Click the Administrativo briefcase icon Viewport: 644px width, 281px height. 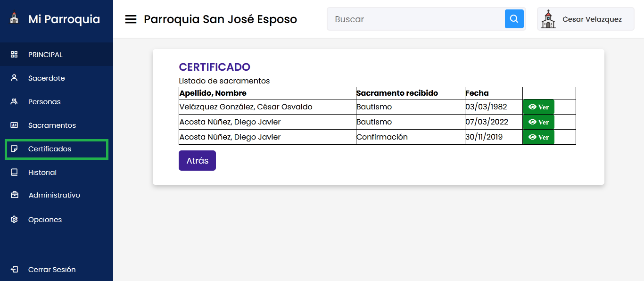pyautogui.click(x=14, y=195)
